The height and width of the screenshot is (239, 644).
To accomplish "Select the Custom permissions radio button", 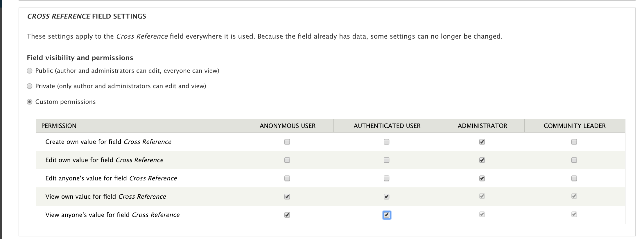I will click(29, 102).
